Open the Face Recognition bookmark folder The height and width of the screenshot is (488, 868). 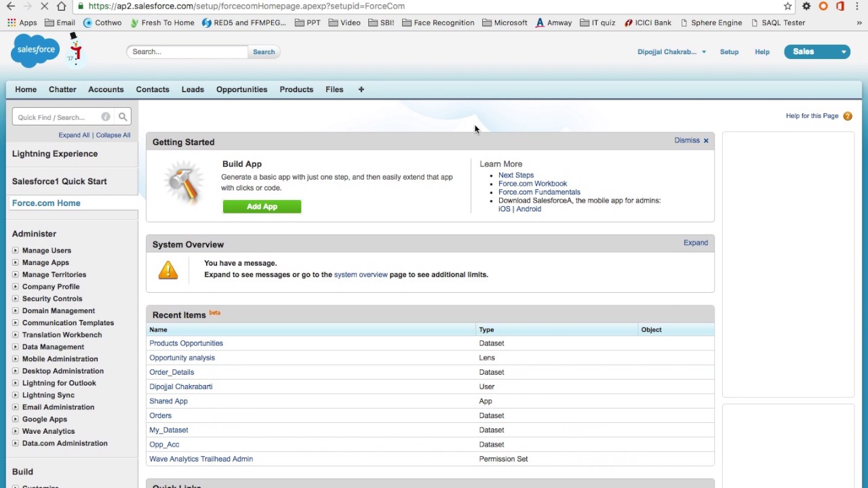coord(438,22)
